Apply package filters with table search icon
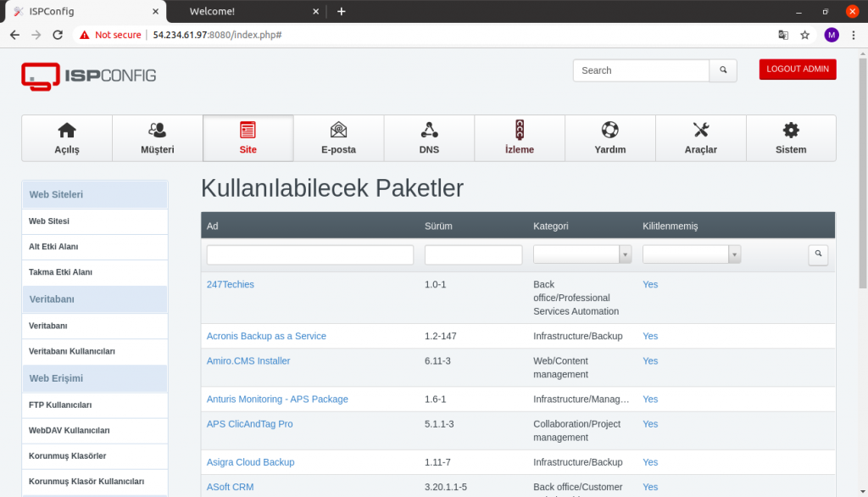868x497 pixels. pyautogui.click(x=818, y=254)
